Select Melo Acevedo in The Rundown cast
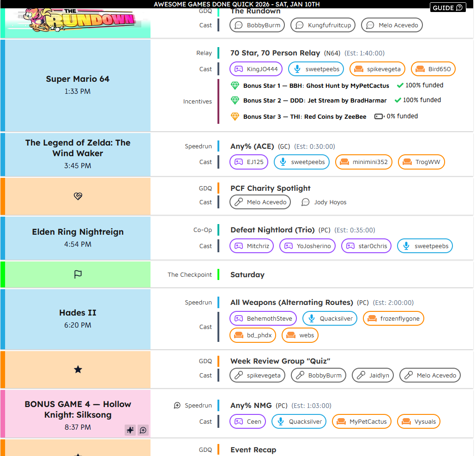 392,25
